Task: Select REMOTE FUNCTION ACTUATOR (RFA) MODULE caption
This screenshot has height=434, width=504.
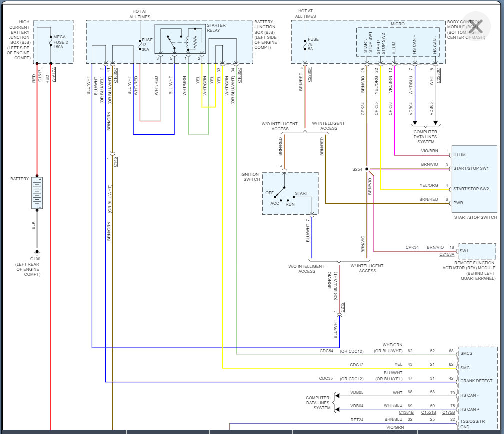Action: (469, 270)
